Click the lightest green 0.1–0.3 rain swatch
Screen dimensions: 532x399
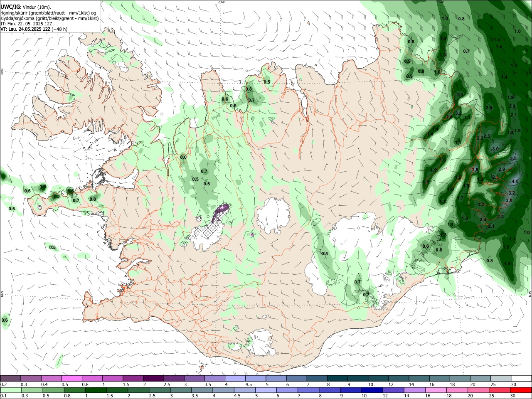pyautogui.click(x=10, y=390)
